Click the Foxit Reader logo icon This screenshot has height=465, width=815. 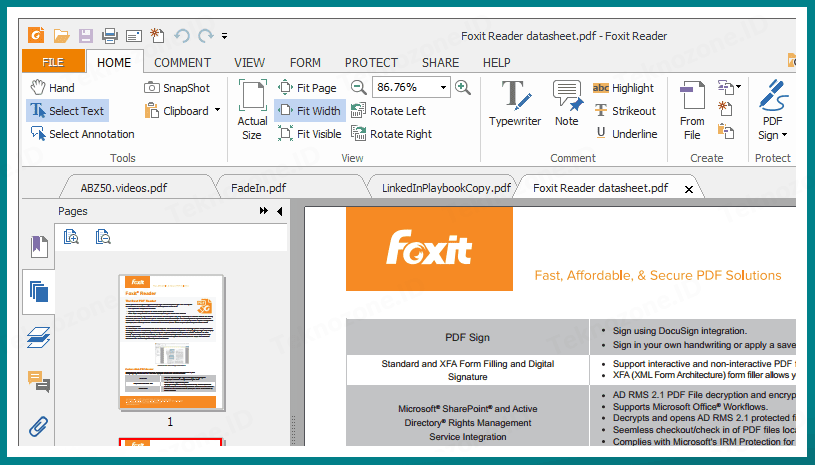click(x=36, y=35)
